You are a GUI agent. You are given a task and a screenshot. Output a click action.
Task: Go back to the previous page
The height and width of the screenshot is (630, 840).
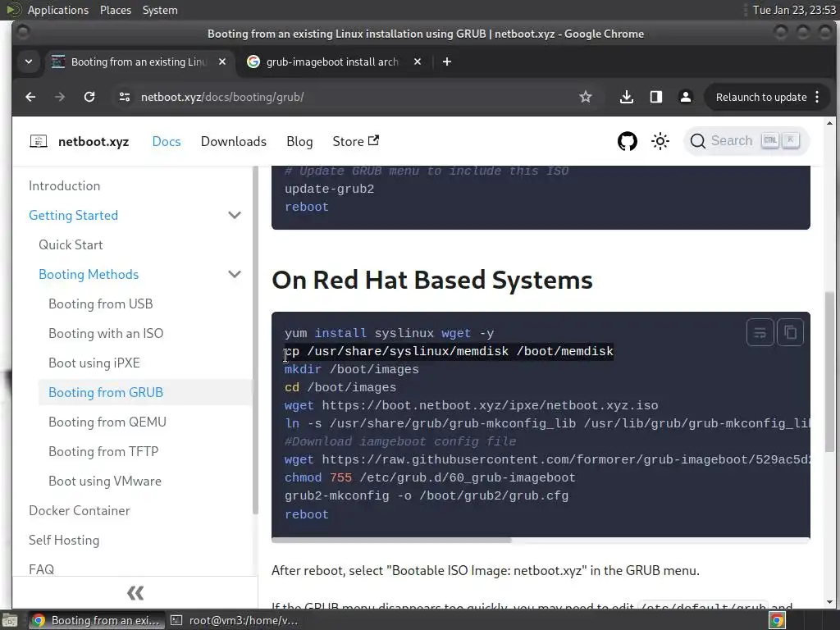(x=30, y=97)
